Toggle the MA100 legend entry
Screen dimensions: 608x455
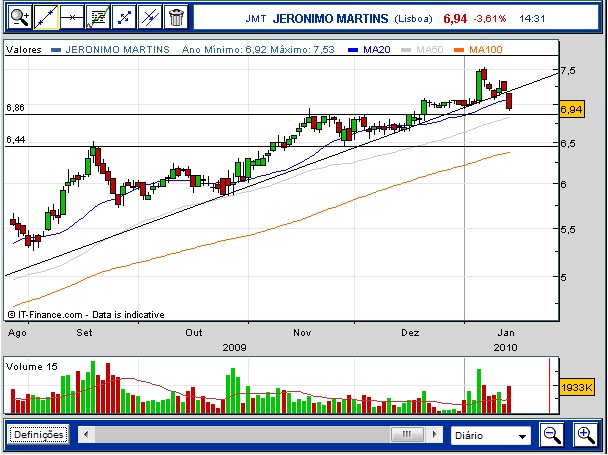478,50
